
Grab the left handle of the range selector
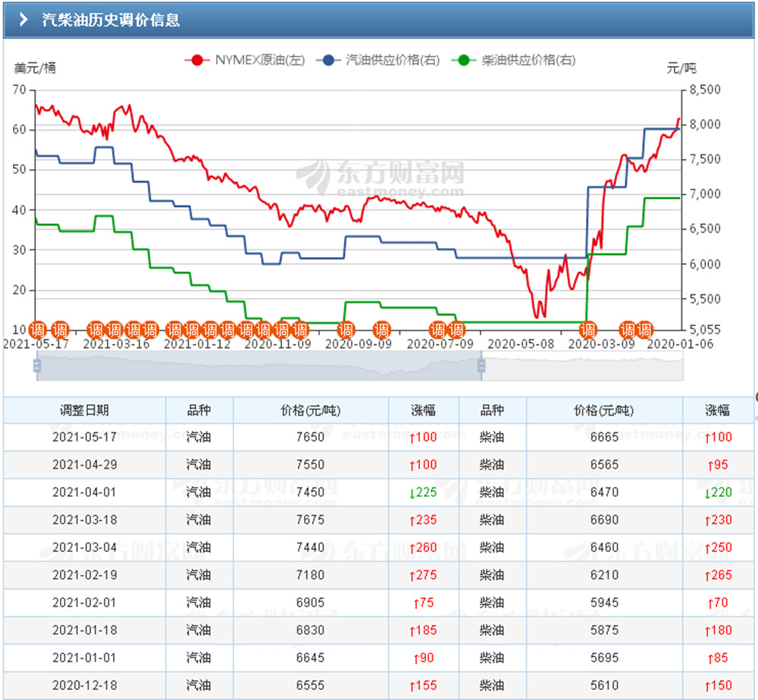[36, 366]
